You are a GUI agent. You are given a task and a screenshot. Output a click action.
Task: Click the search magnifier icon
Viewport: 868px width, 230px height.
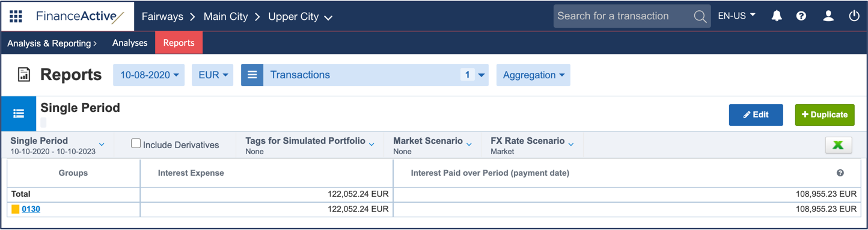[700, 16]
